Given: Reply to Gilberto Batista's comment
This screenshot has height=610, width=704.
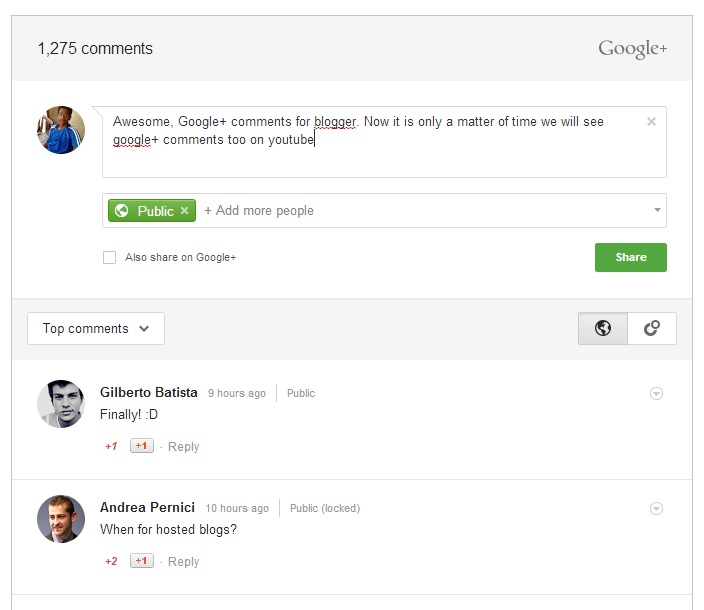Looking at the screenshot, I should click(x=184, y=447).
